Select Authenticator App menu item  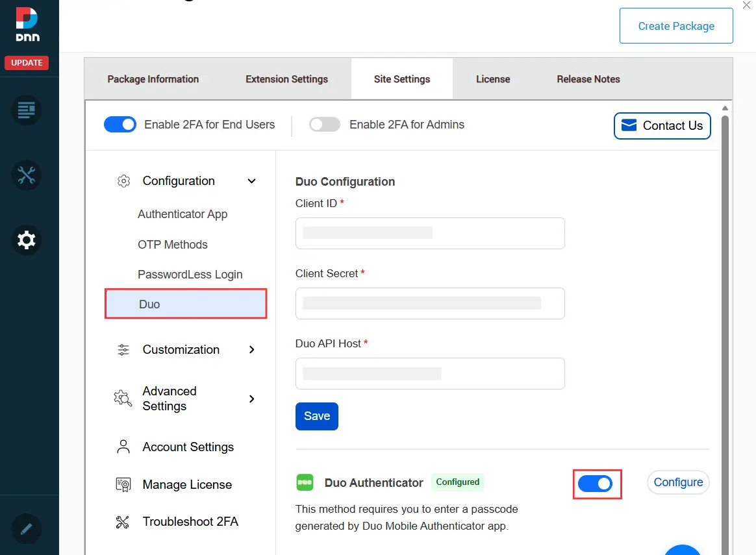click(x=183, y=214)
